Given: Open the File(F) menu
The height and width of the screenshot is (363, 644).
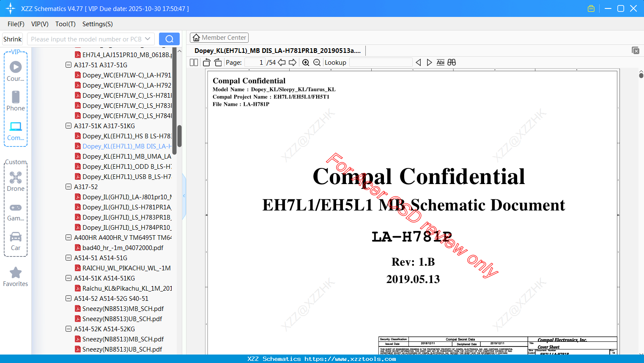Looking at the screenshot, I should 16,24.
